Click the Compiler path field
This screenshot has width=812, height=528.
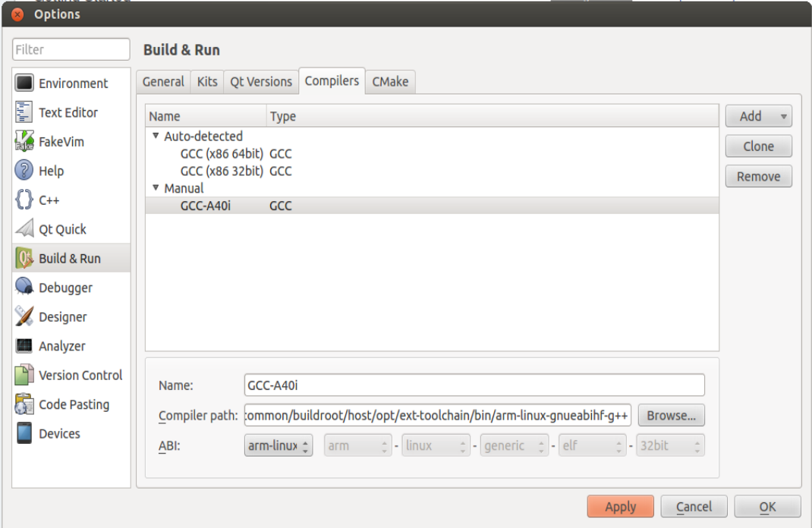coord(438,416)
